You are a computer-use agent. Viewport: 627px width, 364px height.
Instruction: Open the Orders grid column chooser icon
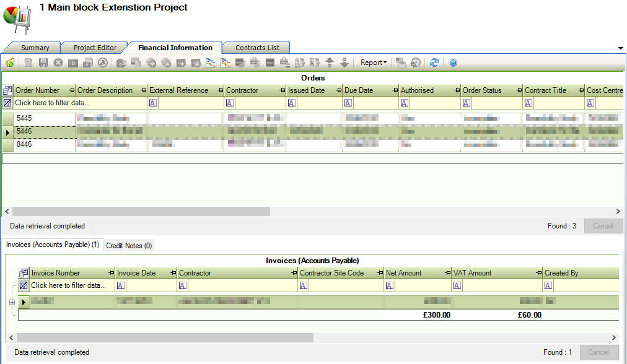[7, 90]
